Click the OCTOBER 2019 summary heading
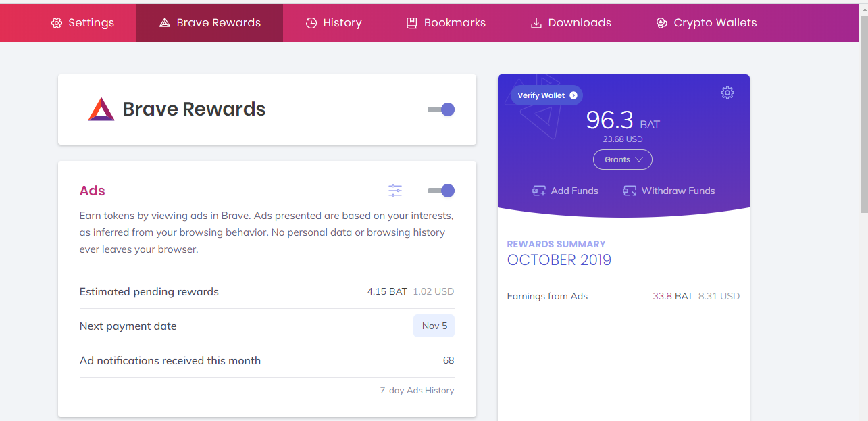This screenshot has height=421, width=868. click(559, 260)
